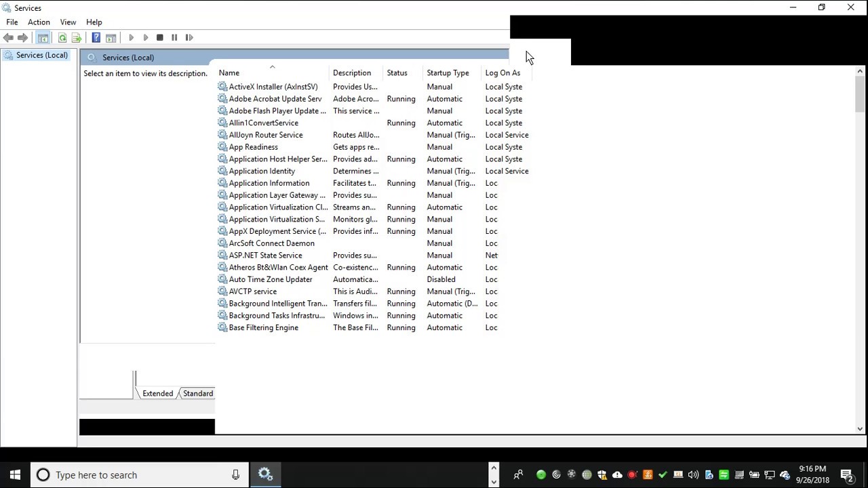
Task: Open the volume speaker tray icon
Action: pyautogui.click(x=693, y=475)
